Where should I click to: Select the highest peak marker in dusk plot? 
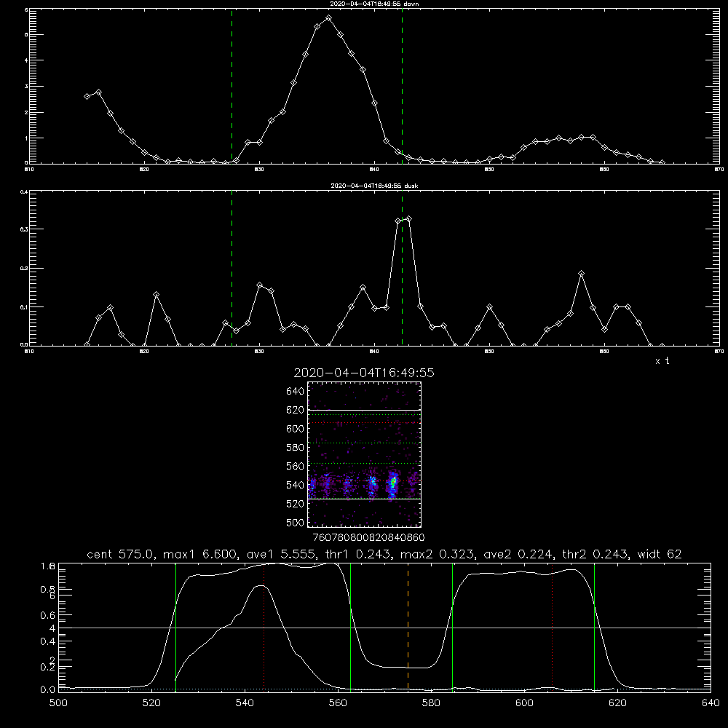408,218
